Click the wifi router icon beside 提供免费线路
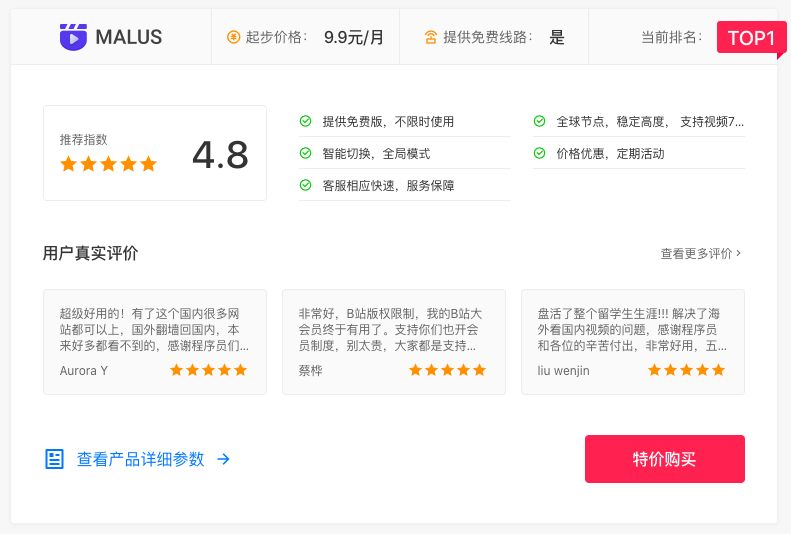This screenshot has width=791, height=534. click(x=430, y=37)
